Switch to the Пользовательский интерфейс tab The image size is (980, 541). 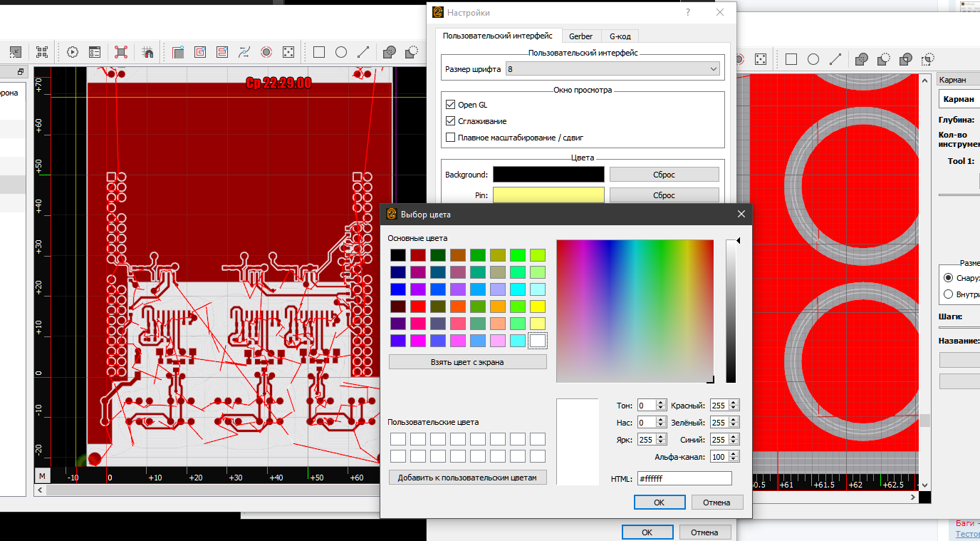coord(497,36)
